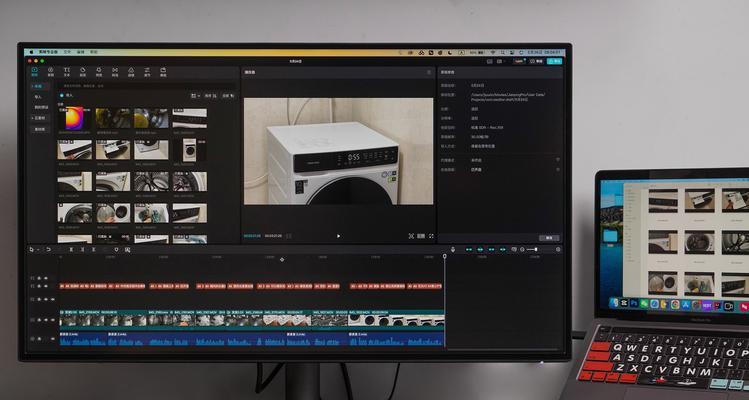
Task: Undo the last action in timeline toolbar
Action: (48, 249)
